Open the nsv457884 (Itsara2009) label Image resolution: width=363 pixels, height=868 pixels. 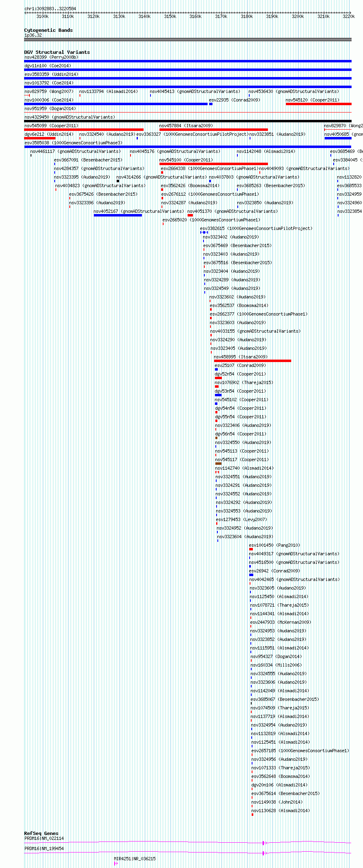point(186,126)
